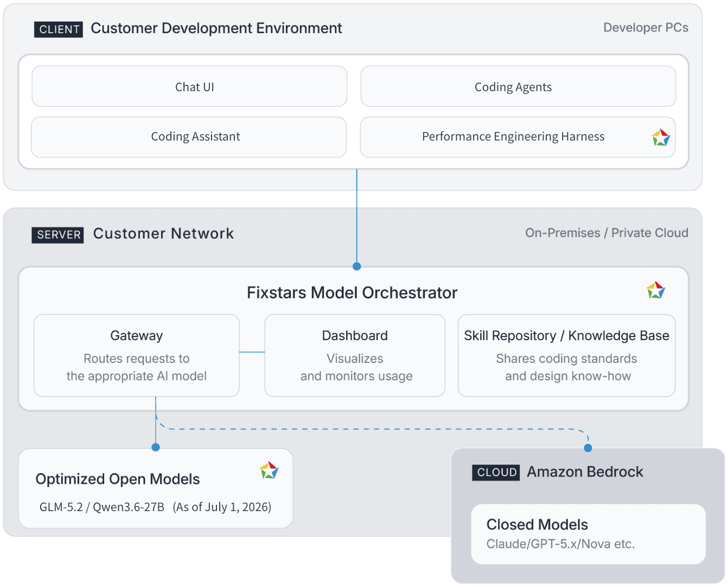Click the "Fixstars Model Orchestrator" title

pyautogui.click(x=352, y=292)
